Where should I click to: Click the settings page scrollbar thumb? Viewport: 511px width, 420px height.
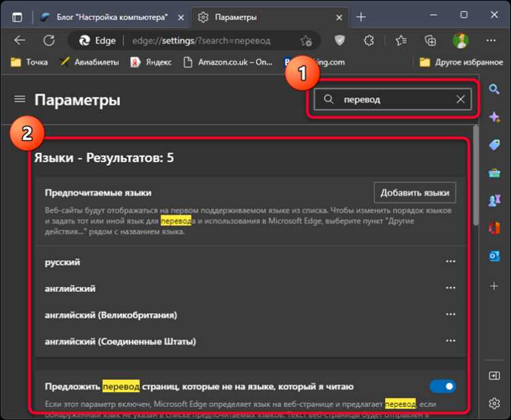[x=476, y=176]
